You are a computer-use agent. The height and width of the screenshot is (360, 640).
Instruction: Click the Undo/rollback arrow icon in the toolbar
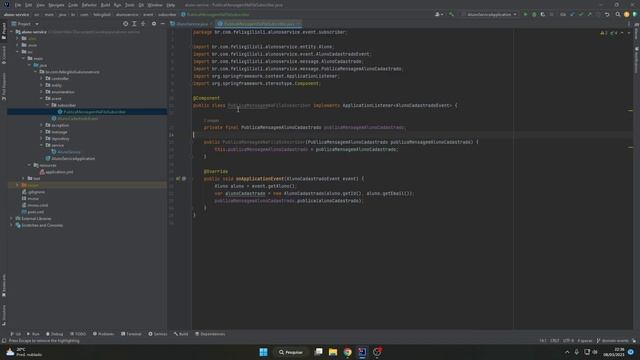607,14
